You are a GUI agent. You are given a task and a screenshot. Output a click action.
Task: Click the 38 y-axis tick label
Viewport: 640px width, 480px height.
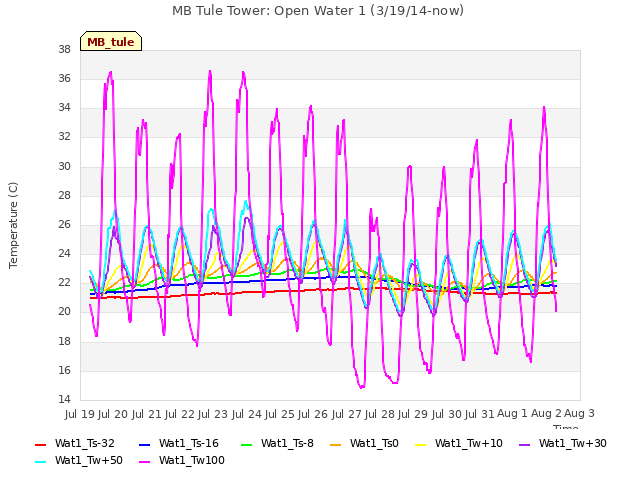[x=64, y=49]
